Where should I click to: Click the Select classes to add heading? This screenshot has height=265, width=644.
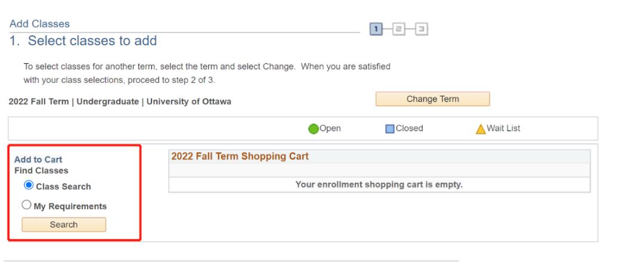pos(92,41)
